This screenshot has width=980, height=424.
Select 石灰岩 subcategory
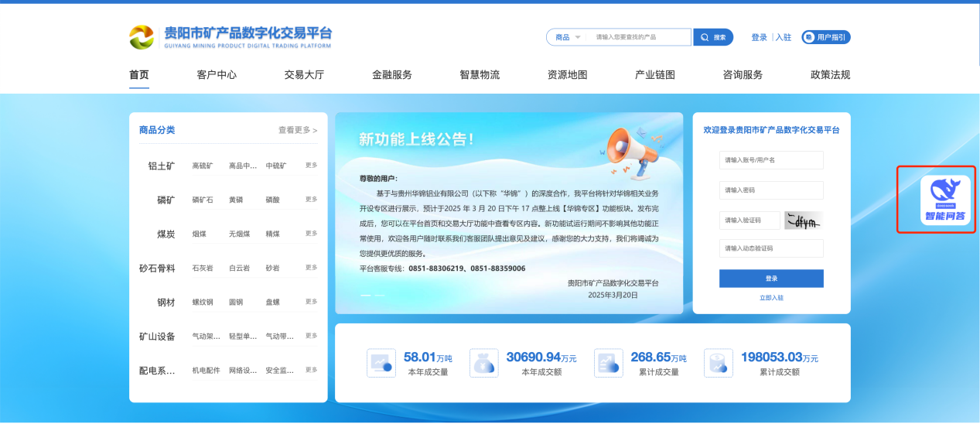(203, 268)
